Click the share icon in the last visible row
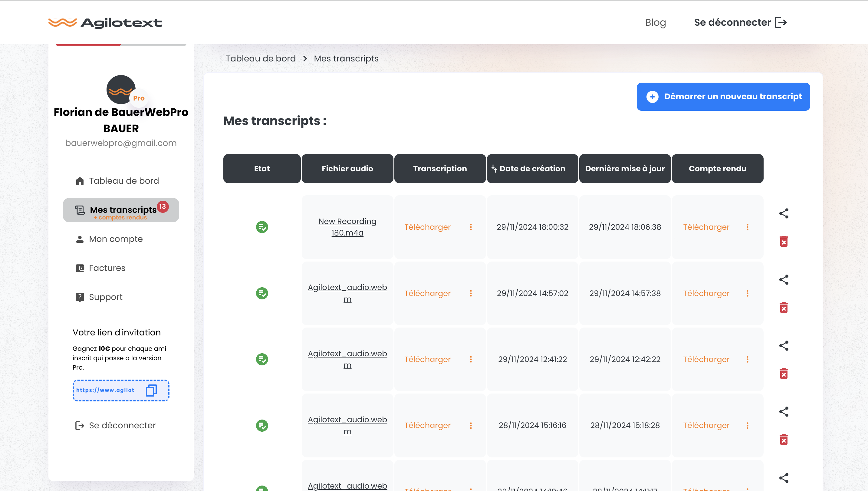This screenshot has height=491, width=868. (x=784, y=478)
